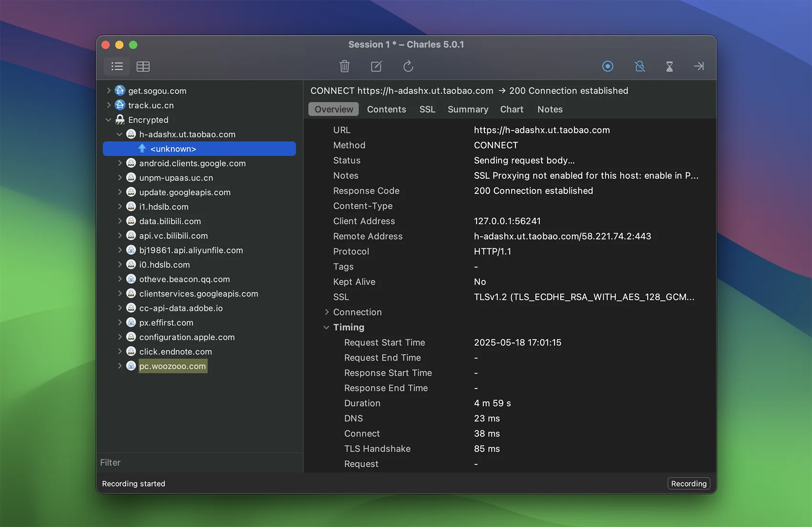
Task: Open the Overview tab
Action: click(334, 109)
